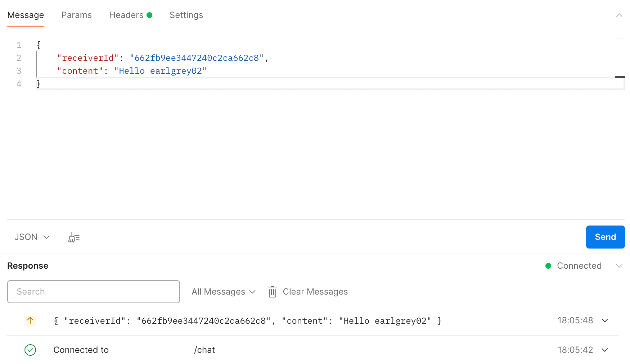Image resolution: width=630 pixels, height=364 pixels.
Task: Open the Headers tab
Action: [x=131, y=15]
